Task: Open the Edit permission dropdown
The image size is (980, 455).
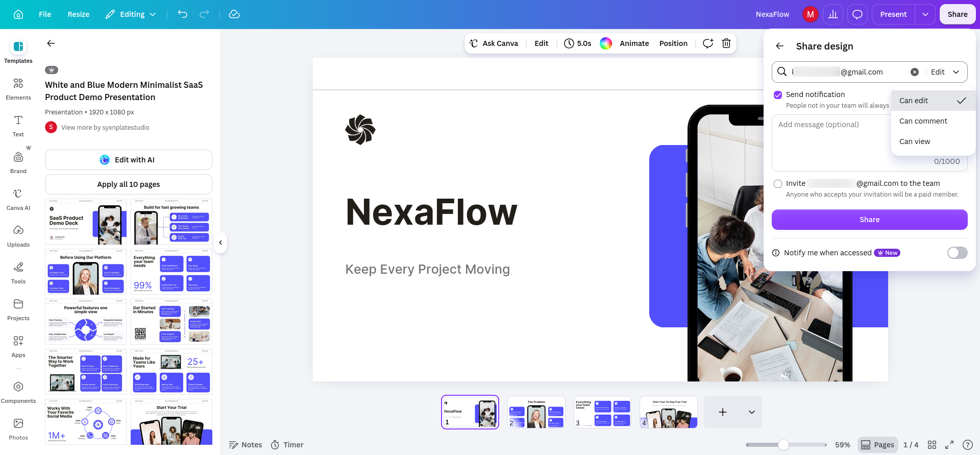Action: 945,72
